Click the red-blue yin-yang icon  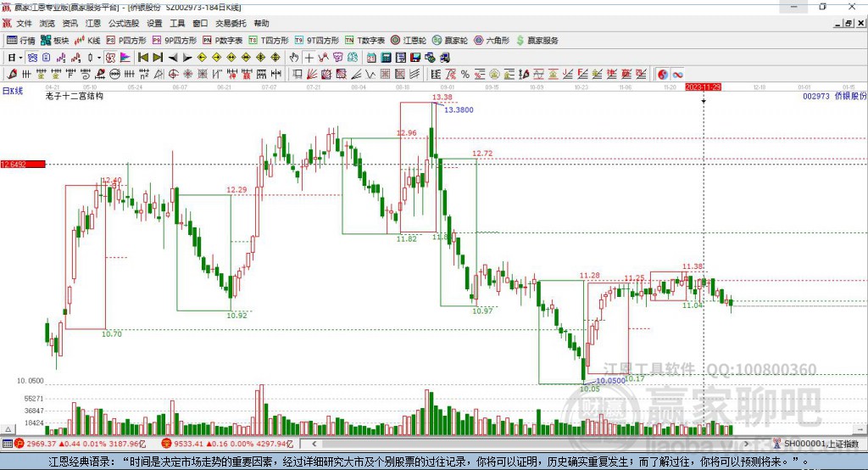click(663, 75)
